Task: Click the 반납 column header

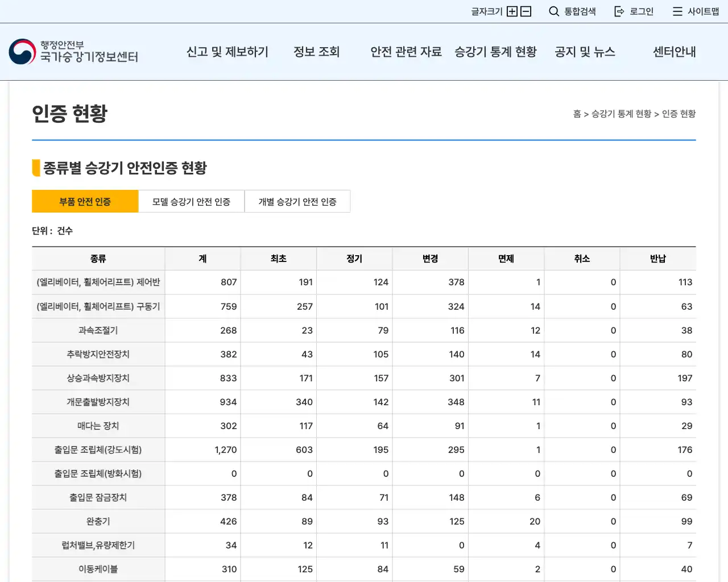Action: click(658, 259)
